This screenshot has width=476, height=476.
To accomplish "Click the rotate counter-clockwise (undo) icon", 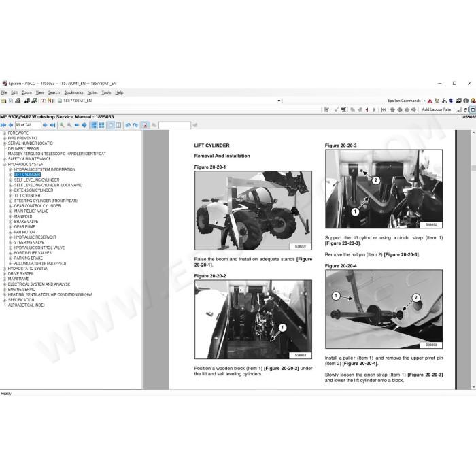I will 128,125.
